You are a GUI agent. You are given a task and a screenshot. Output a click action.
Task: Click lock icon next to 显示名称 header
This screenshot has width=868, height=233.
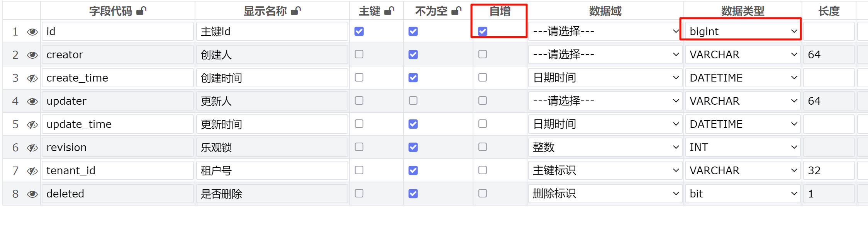(x=296, y=11)
